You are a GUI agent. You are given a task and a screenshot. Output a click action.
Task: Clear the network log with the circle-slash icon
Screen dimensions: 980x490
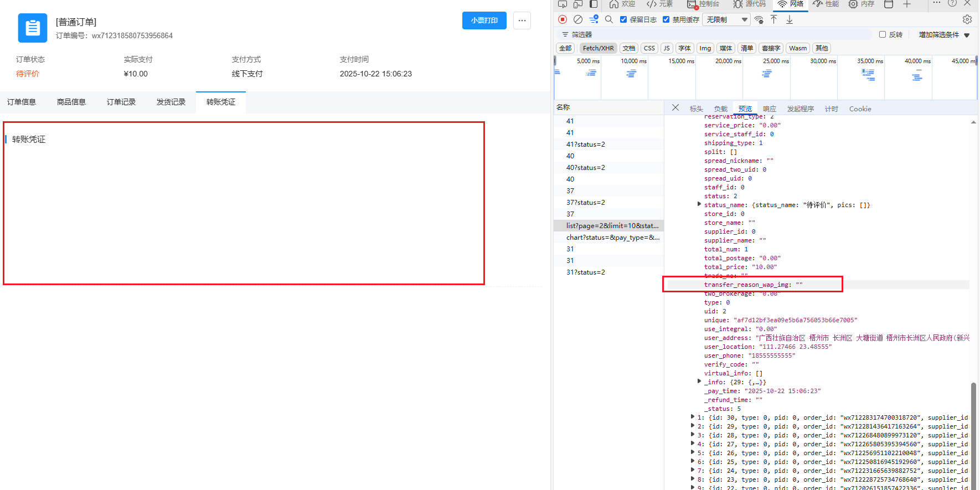pos(578,19)
